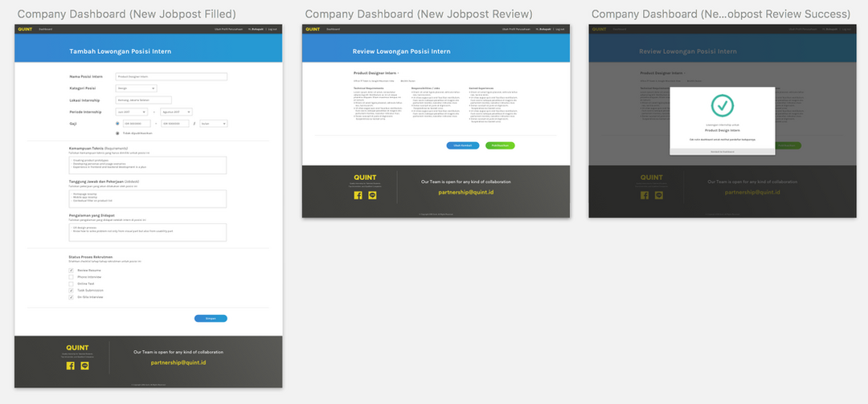Open the 'bulan' salary period dropdown
The height and width of the screenshot is (404, 868).
pyautogui.click(x=214, y=124)
